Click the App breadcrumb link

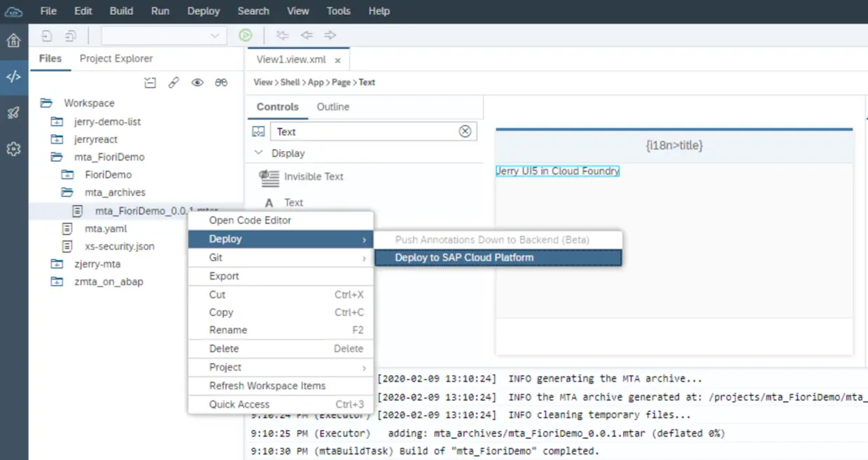316,83
